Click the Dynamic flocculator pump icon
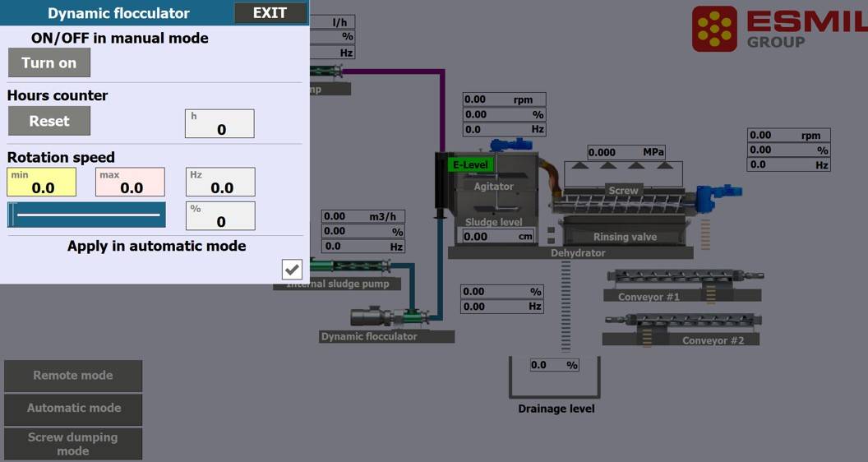 click(388, 317)
